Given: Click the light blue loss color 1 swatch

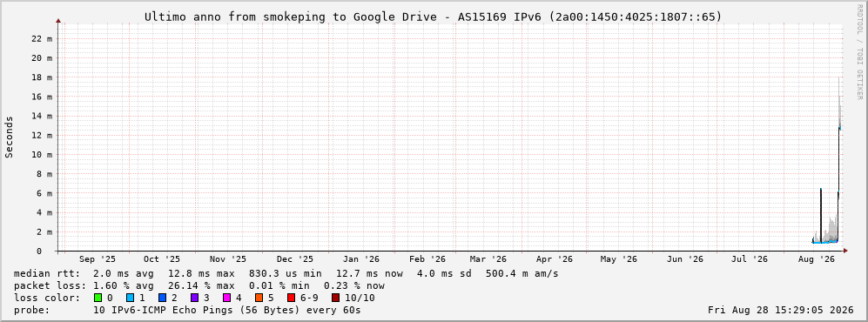Looking at the screenshot, I should (130, 298).
